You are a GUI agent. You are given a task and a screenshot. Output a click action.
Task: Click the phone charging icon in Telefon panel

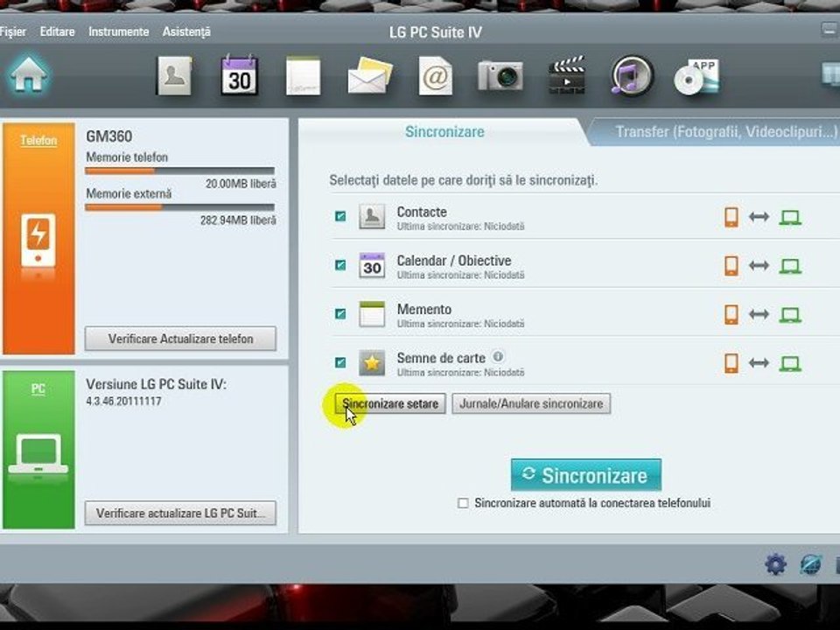[38, 241]
